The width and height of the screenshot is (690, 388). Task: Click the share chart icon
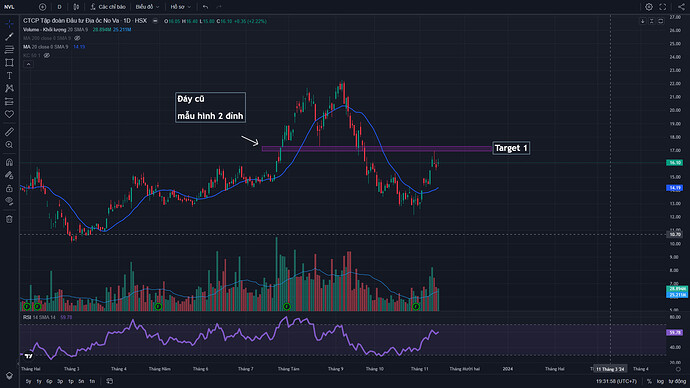coord(681,7)
